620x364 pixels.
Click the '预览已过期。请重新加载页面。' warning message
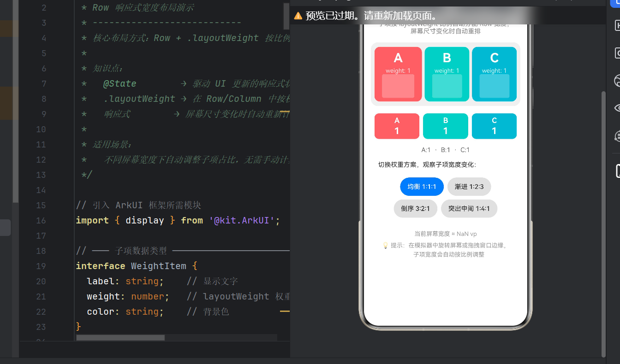coord(371,16)
